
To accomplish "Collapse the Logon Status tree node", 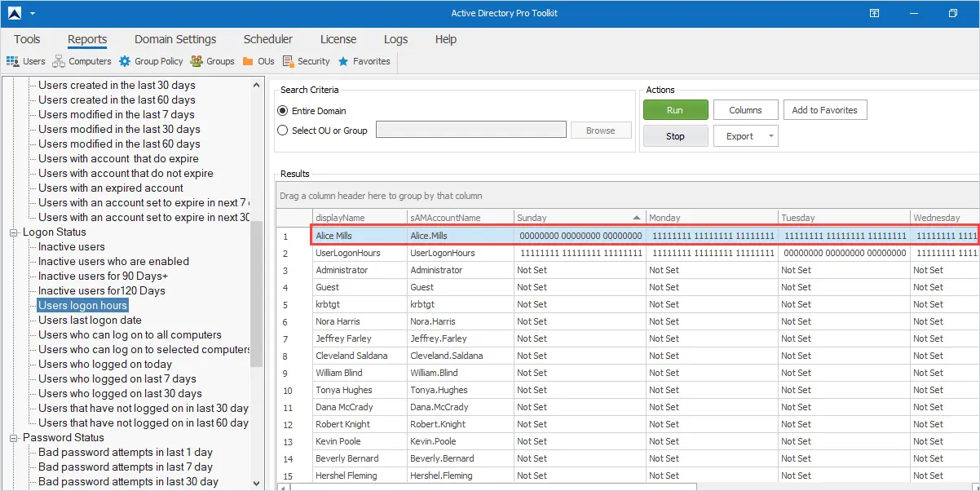I will click(14, 232).
